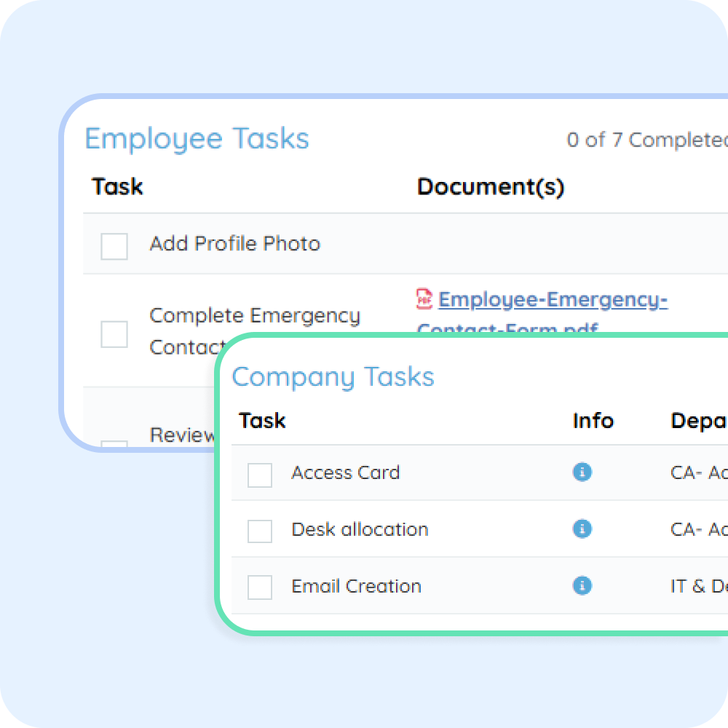Tick the Desk allocation checkbox
The width and height of the screenshot is (728, 728).
pyautogui.click(x=260, y=531)
